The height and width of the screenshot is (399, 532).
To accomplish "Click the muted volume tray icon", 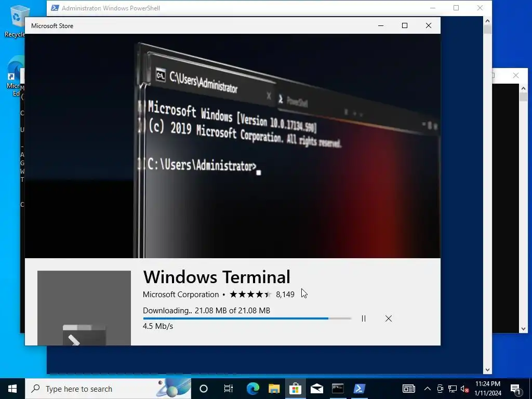I will tap(464, 389).
